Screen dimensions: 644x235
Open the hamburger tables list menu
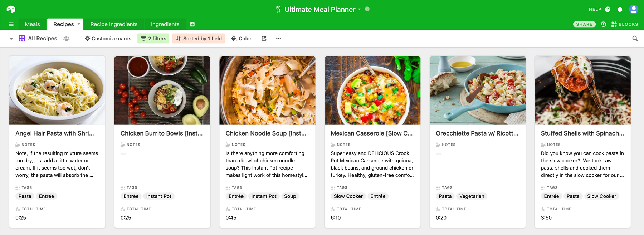pyautogui.click(x=11, y=24)
